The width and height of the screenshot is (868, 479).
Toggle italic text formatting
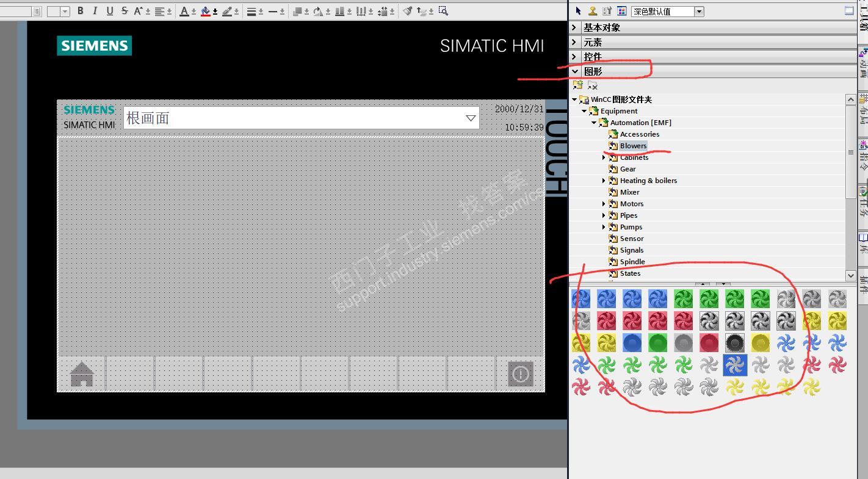[95, 11]
